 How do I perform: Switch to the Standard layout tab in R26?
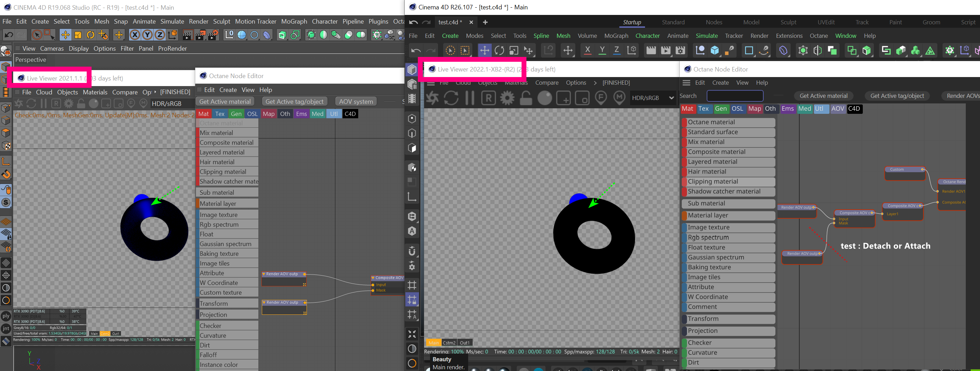point(673,22)
